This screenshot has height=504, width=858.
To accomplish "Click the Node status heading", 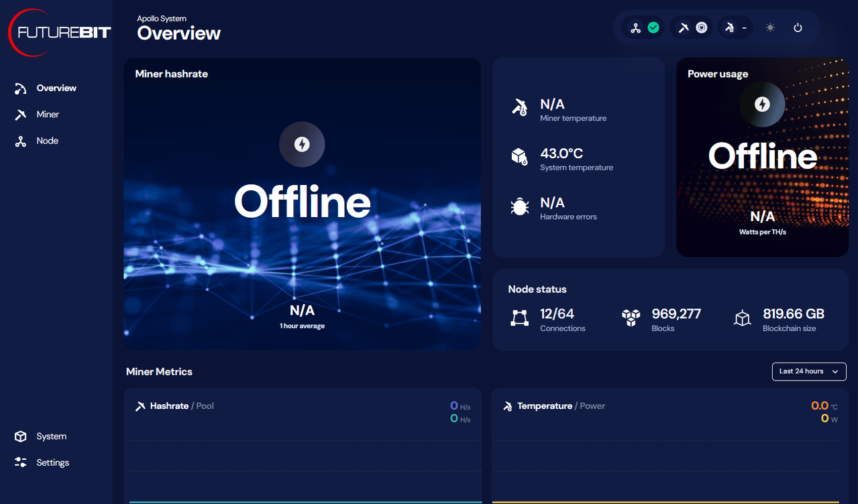I will [537, 290].
